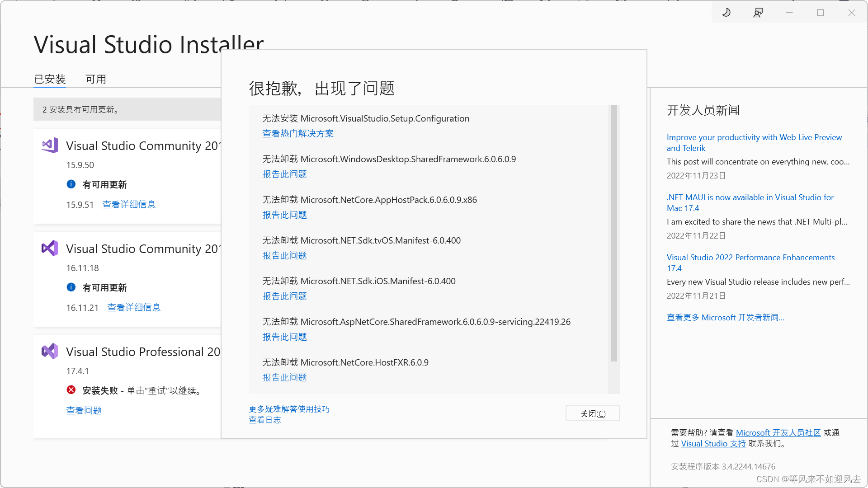The height and width of the screenshot is (488, 868).
Task: Click Visual Studio Professional 2022 logo icon
Action: [50, 351]
